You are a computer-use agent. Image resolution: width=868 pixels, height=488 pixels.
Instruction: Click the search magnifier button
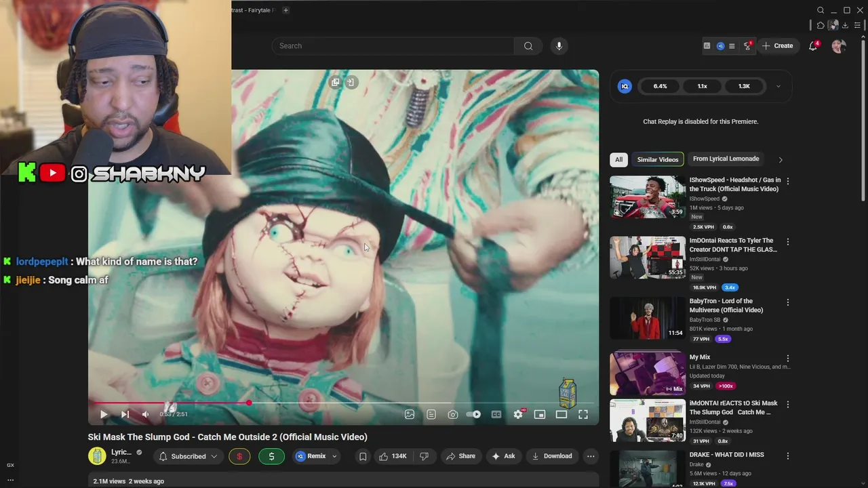[x=528, y=46]
